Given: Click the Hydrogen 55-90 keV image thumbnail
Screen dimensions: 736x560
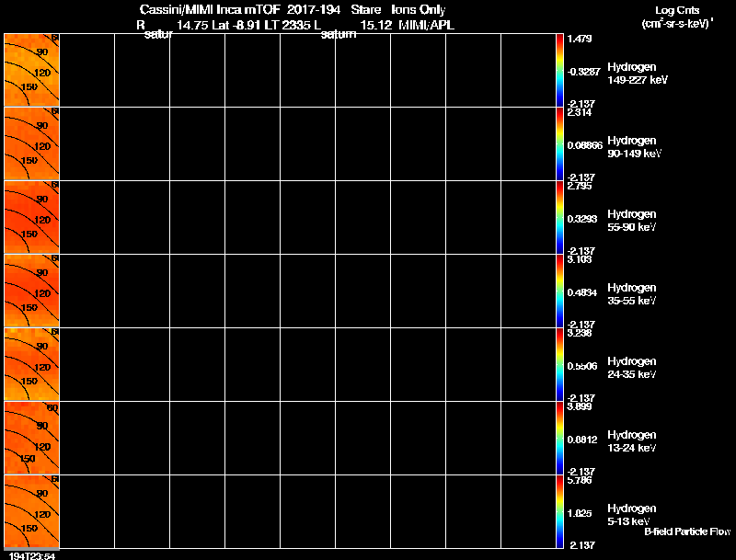Looking at the screenshot, I should tap(31, 217).
